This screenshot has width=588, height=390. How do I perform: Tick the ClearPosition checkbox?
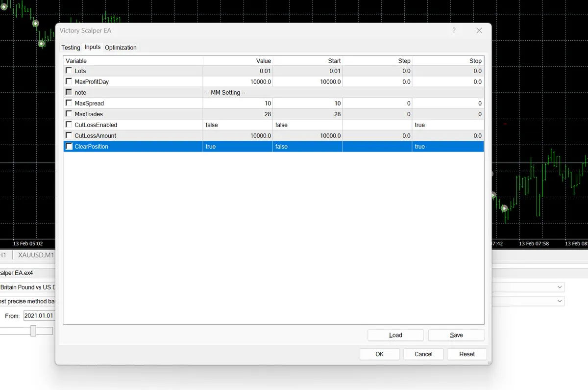point(69,146)
